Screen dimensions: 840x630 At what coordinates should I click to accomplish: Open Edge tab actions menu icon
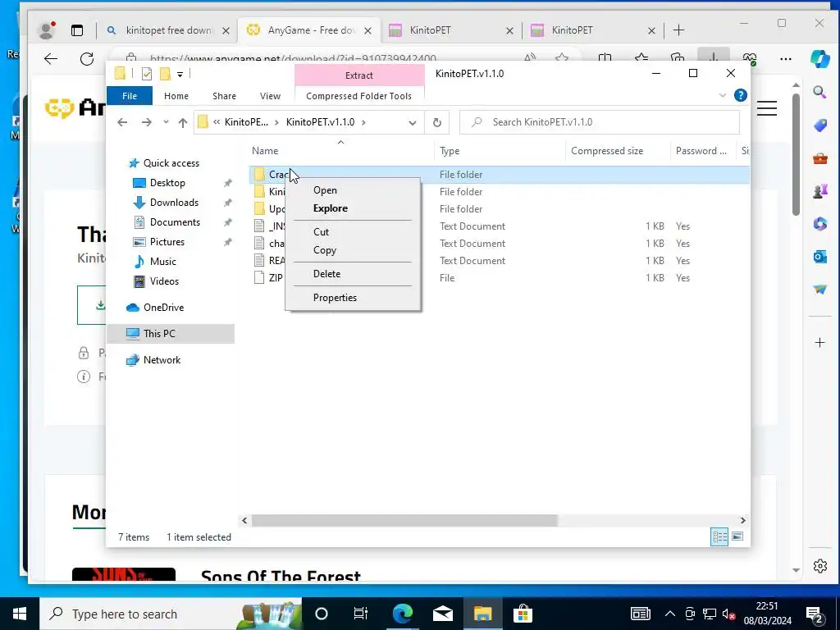point(77,30)
